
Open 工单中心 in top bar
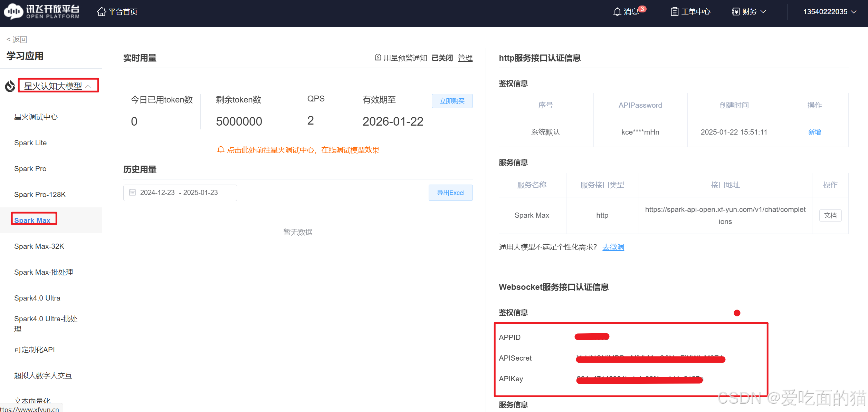[x=696, y=12]
